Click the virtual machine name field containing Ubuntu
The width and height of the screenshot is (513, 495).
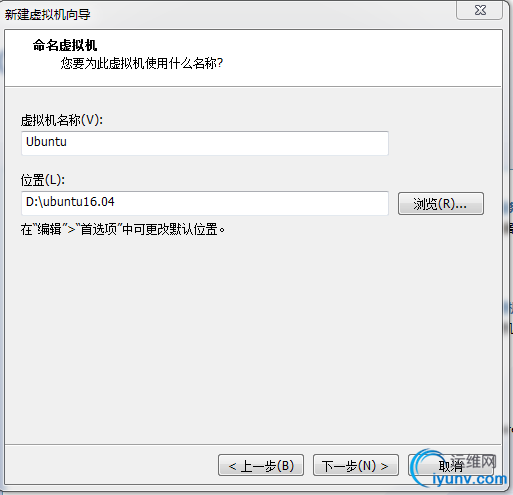point(205,143)
